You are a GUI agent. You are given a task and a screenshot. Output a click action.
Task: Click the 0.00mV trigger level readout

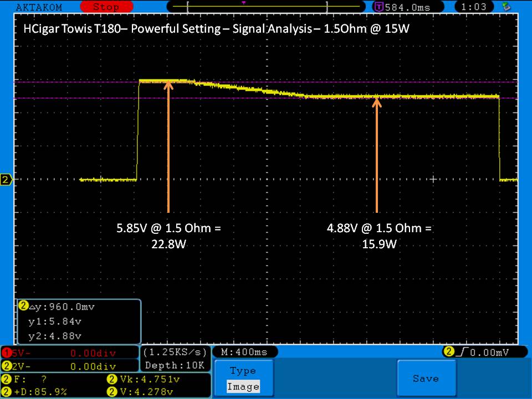[x=489, y=352]
